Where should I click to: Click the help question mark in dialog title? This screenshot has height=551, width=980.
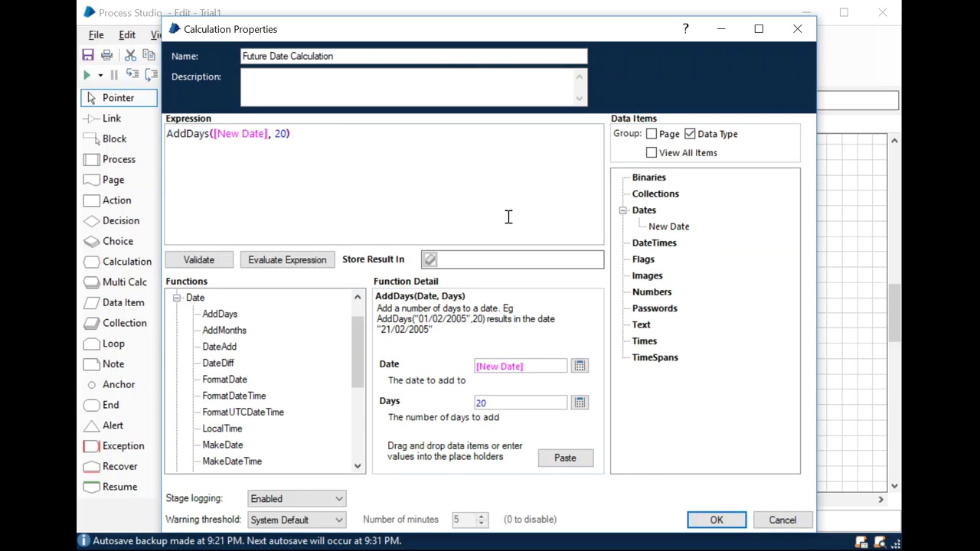point(685,29)
